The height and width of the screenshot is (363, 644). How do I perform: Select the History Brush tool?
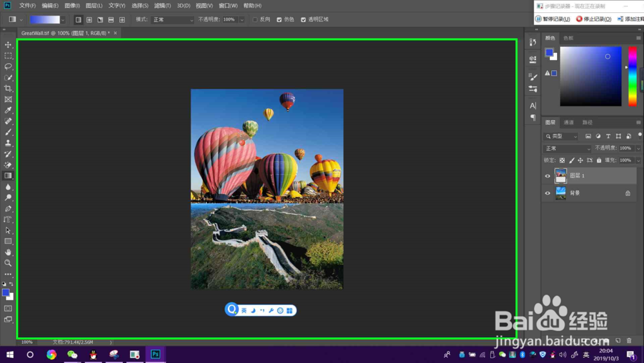8,153
